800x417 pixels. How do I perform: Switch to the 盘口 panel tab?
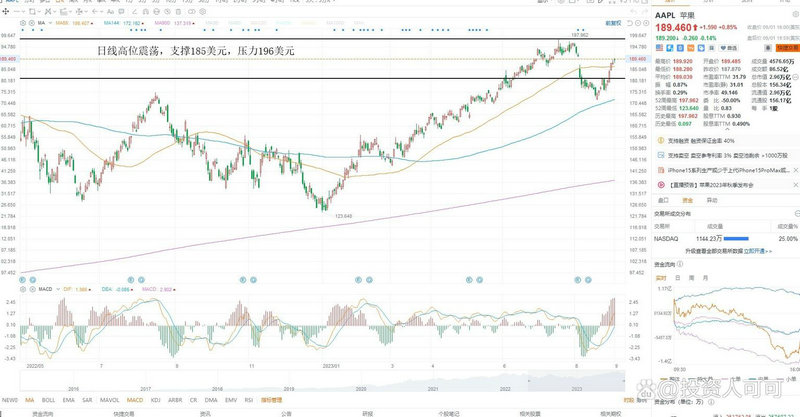[x=662, y=200]
